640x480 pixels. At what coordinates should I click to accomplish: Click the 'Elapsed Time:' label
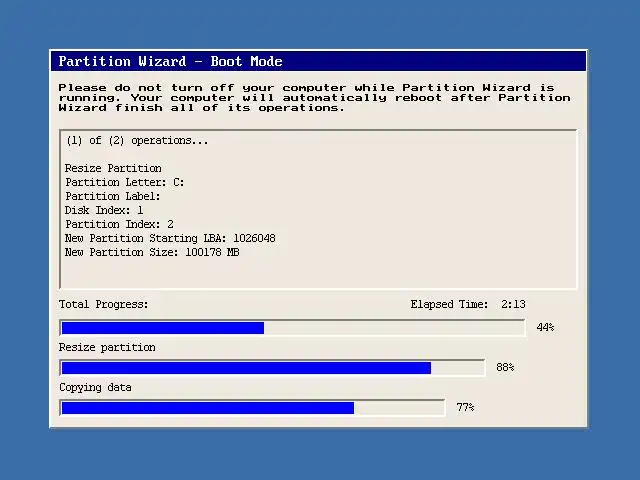pyautogui.click(x=449, y=304)
